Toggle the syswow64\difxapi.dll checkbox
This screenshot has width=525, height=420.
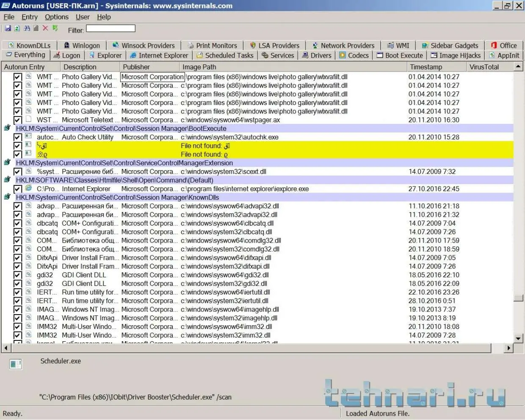[17, 258]
